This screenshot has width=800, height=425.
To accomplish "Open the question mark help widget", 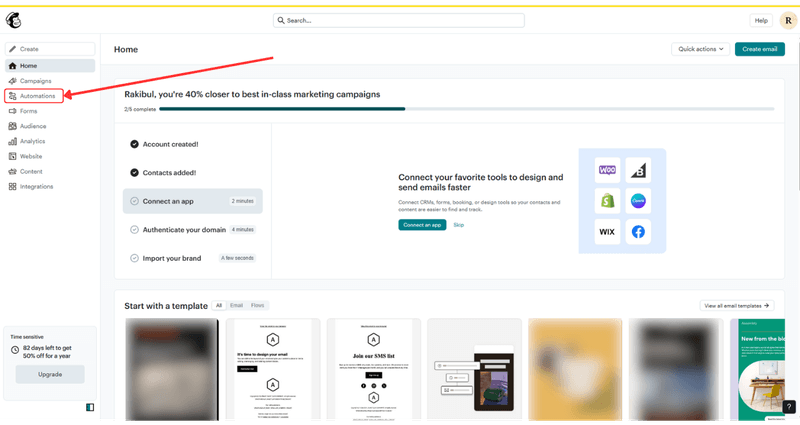I will click(x=789, y=407).
